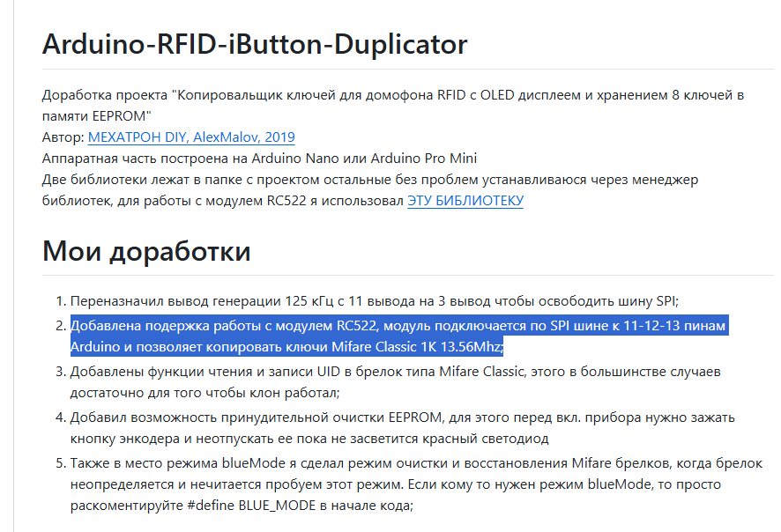Click list item about forced EEPROM clearing
Viewport: 781px width, 532px height.
coord(403,428)
